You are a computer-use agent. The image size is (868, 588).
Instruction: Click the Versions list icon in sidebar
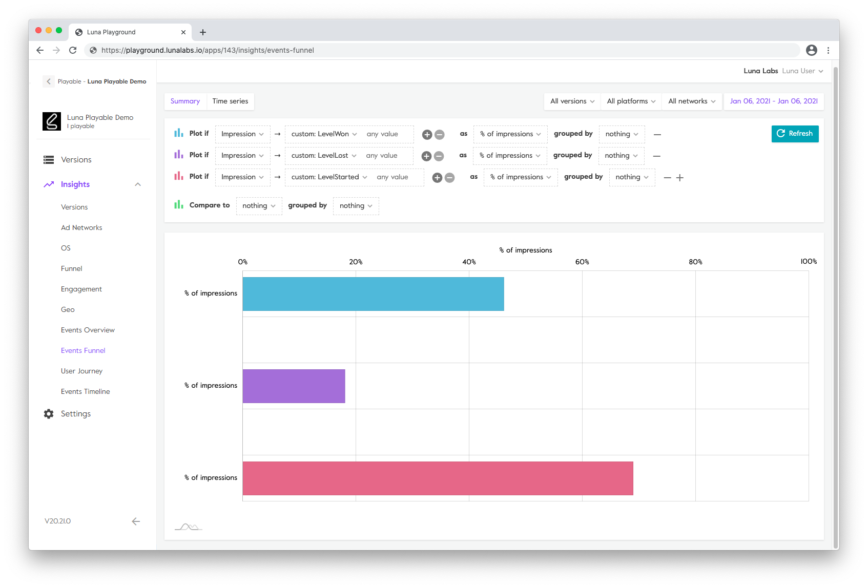49,160
